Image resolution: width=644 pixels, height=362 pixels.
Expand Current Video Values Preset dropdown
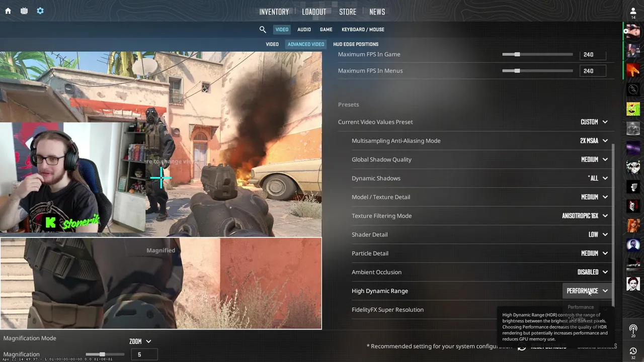(x=594, y=122)
